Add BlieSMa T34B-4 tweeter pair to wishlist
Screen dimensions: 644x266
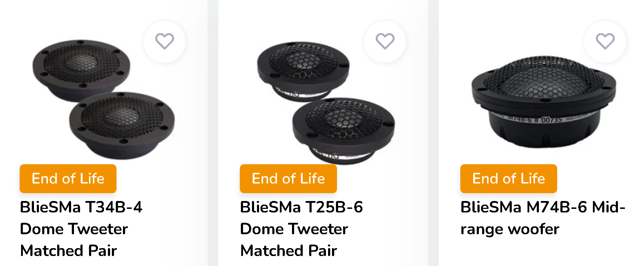164,41
